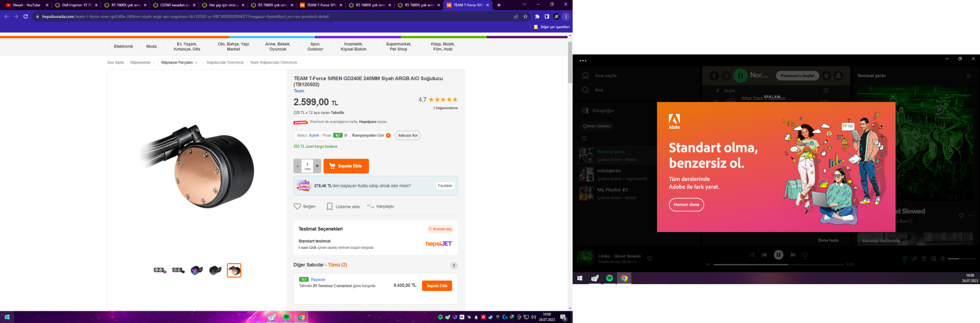Select first product thumbnail image
The image size is (980, 323).
coord(160,270)
